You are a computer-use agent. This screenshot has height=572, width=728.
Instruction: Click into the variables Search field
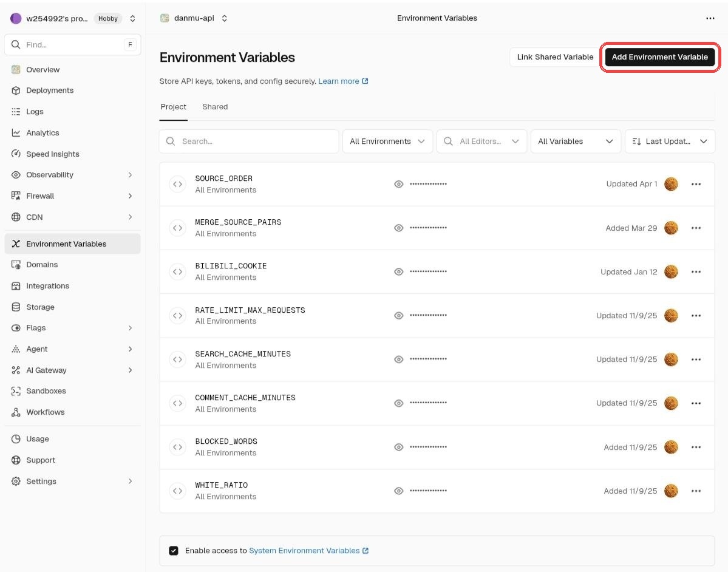249,141
